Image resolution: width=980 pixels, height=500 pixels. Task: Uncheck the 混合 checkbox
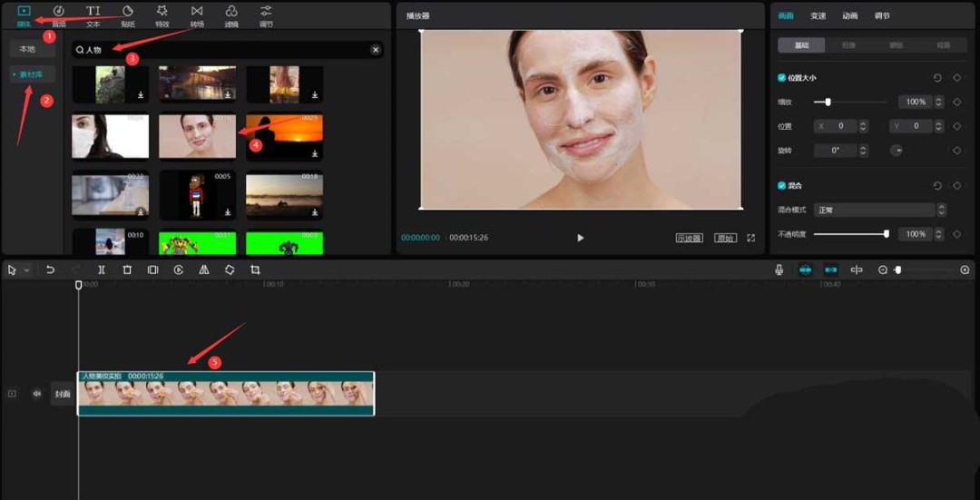pyautogui.click(x=782, y=185)
